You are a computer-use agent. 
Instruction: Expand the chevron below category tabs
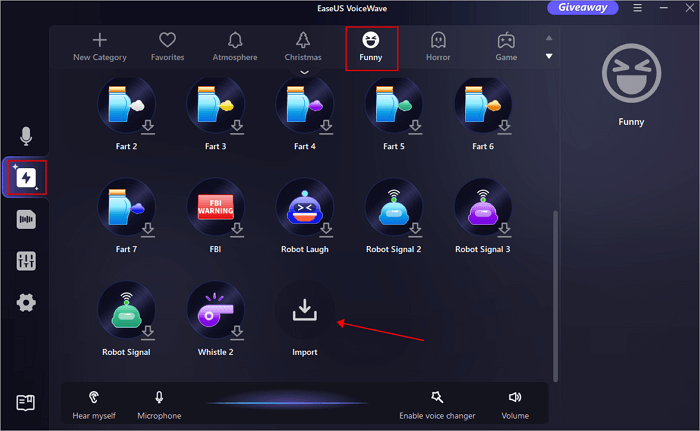point(304,72)
